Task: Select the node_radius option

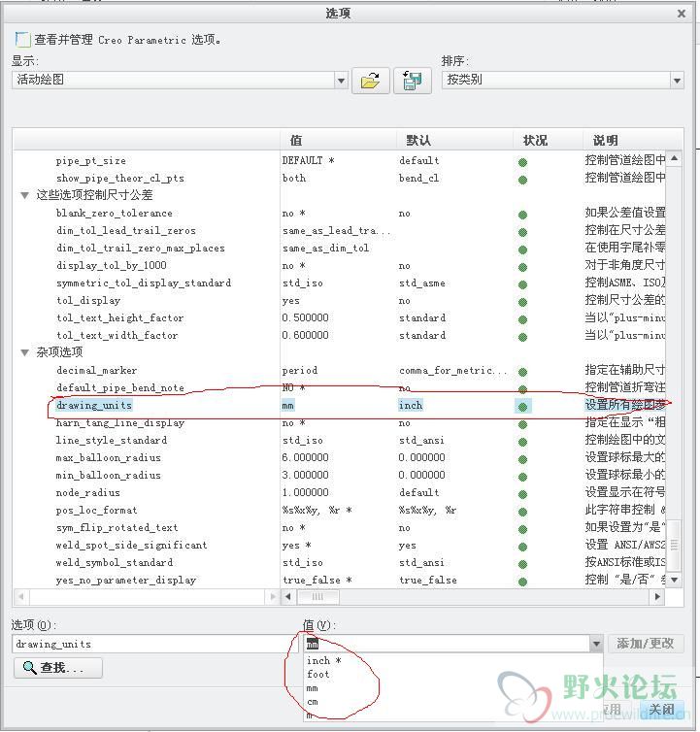Action: [87, 493]
